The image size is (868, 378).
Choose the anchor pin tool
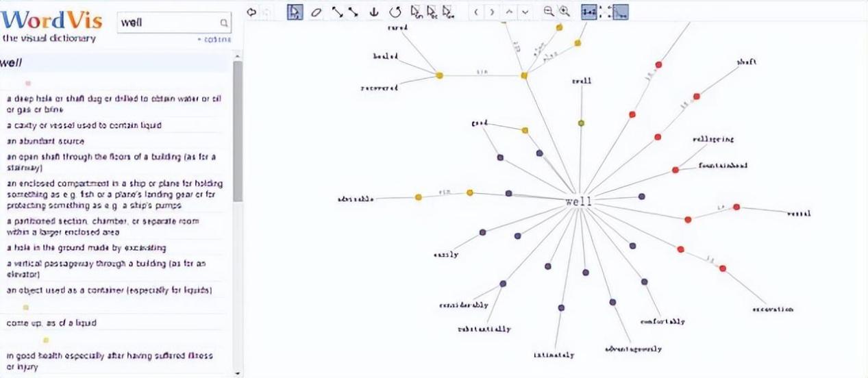374,12
